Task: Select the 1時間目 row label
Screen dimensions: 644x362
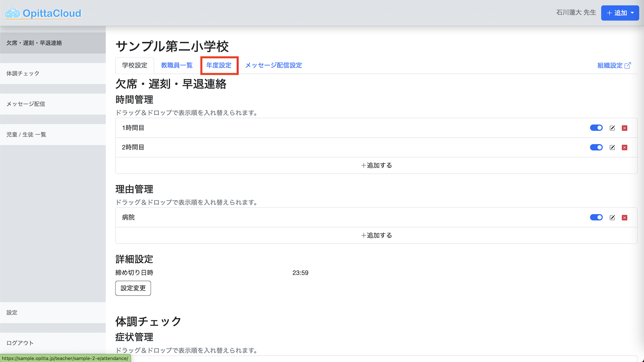Action: (x=133, y=128)
